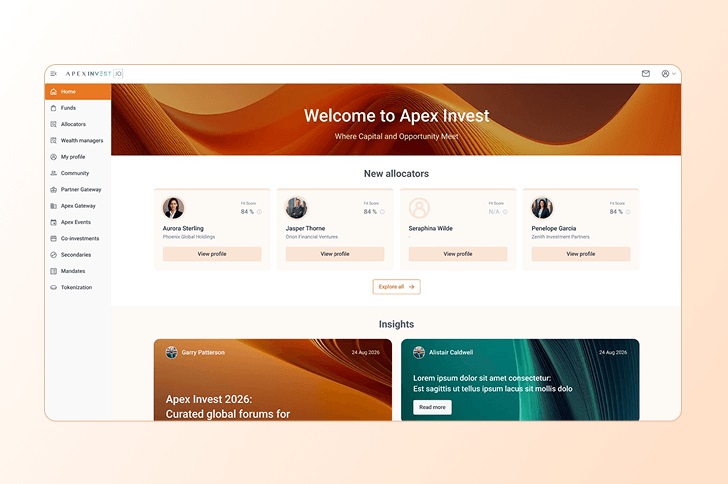Click the Explore all button
728x484 pixels.
[396, 287]
